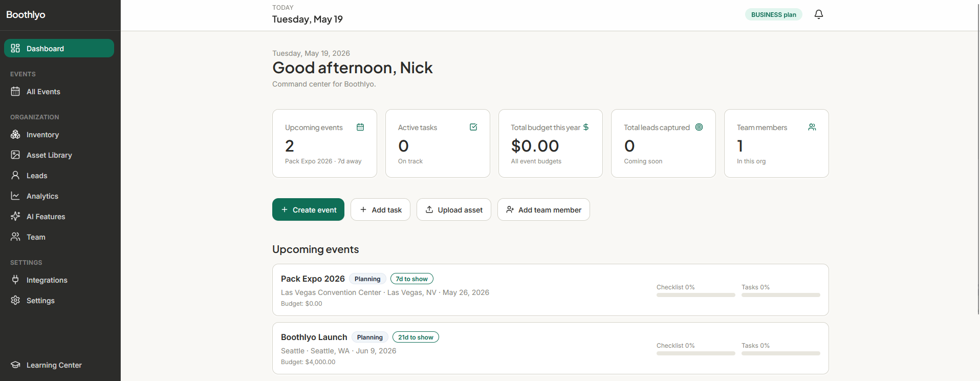The width and height of the screenshot is (980, 381).
Task: Open Team page in sidebar
Action: point(59,237)
